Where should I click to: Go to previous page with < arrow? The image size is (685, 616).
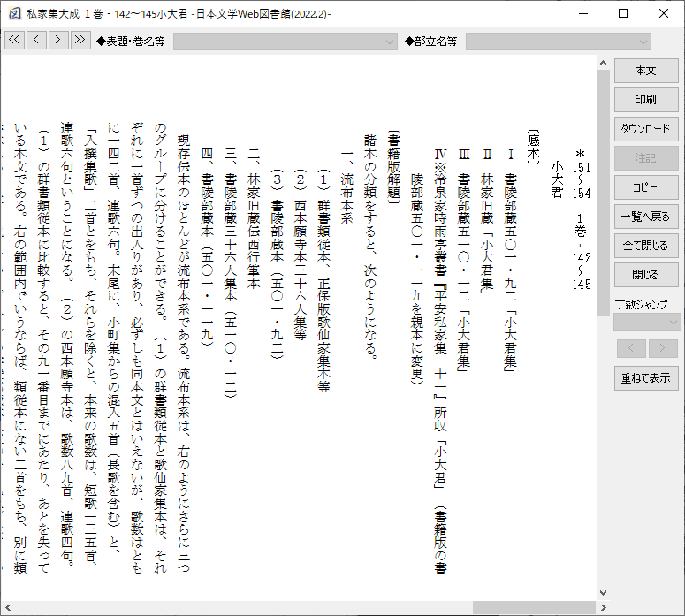click(x=36, y=40)
